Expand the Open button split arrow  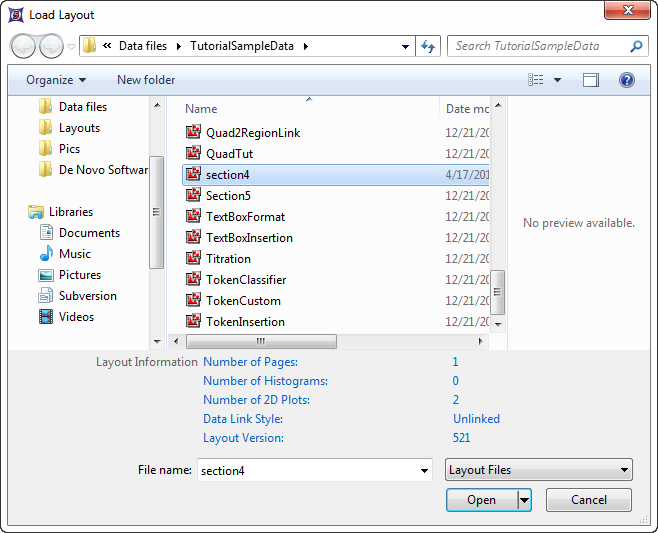tap(524, 500)
